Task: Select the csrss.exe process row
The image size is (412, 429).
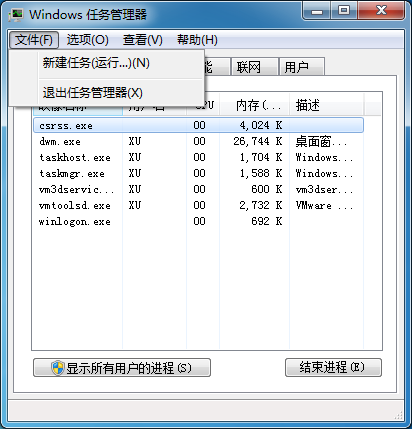Action: [x=198, y=125]
